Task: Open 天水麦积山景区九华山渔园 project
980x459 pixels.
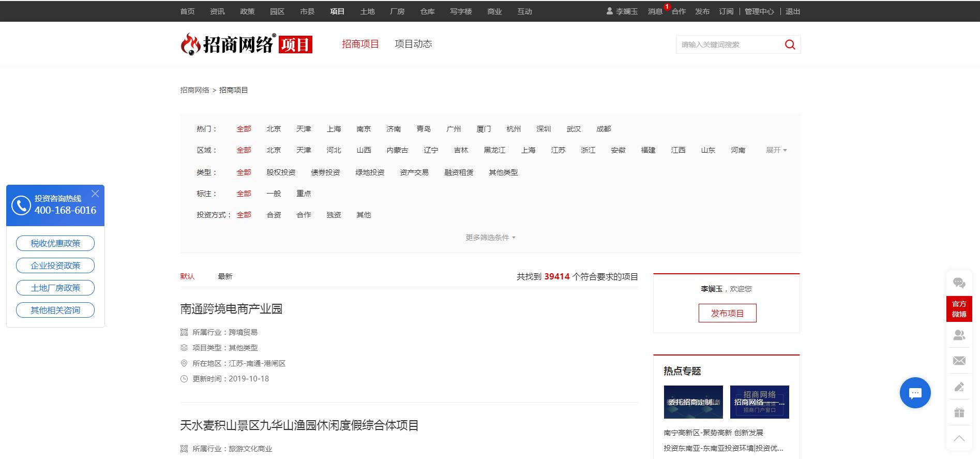Action: tap(299, 425)
